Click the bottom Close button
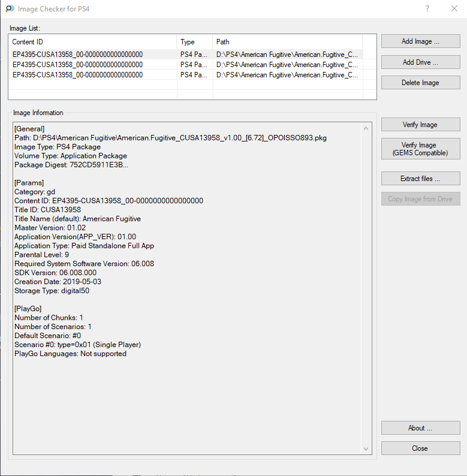This screenshot has width=467, height=476. (421, 448)
